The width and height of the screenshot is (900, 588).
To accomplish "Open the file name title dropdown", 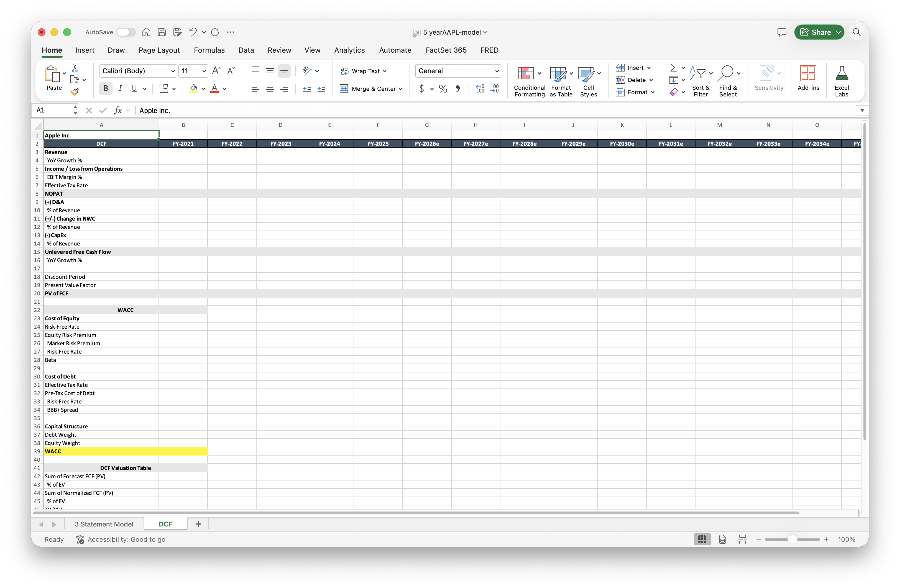I will (x=485, y=32).
